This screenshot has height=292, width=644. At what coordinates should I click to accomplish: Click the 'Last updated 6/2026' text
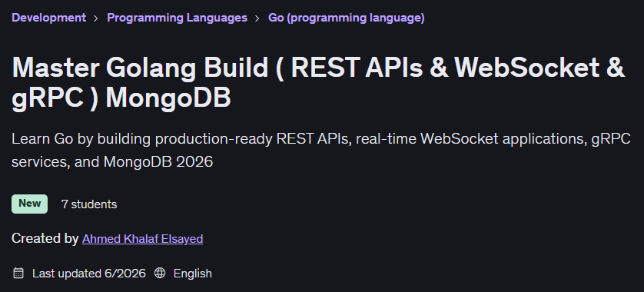[x=89, y=273]
